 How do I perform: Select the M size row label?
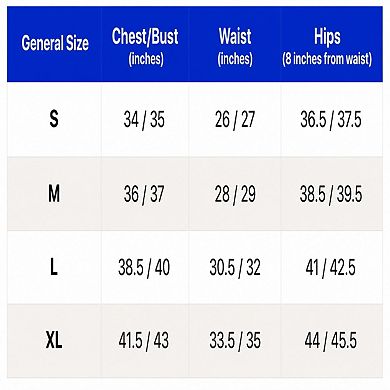click(x=54, y=194)
